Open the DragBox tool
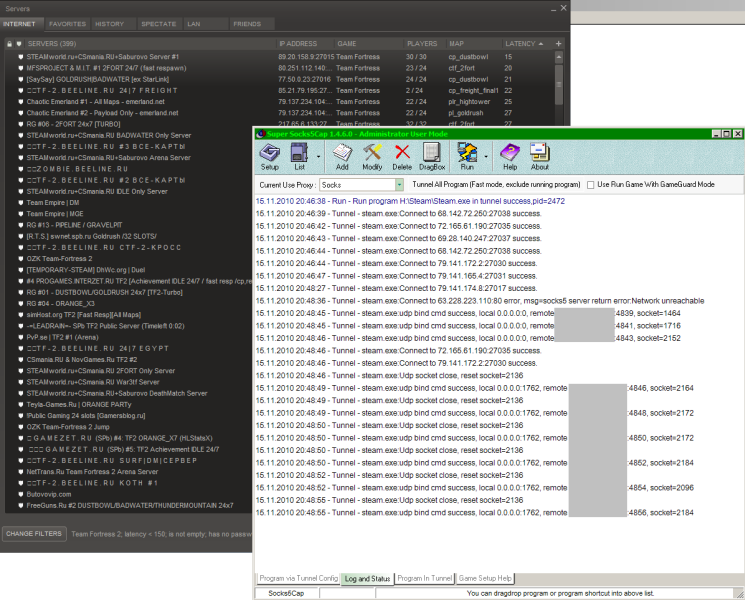The width and height of the screenshot is (745, 600). coord(432,157)
